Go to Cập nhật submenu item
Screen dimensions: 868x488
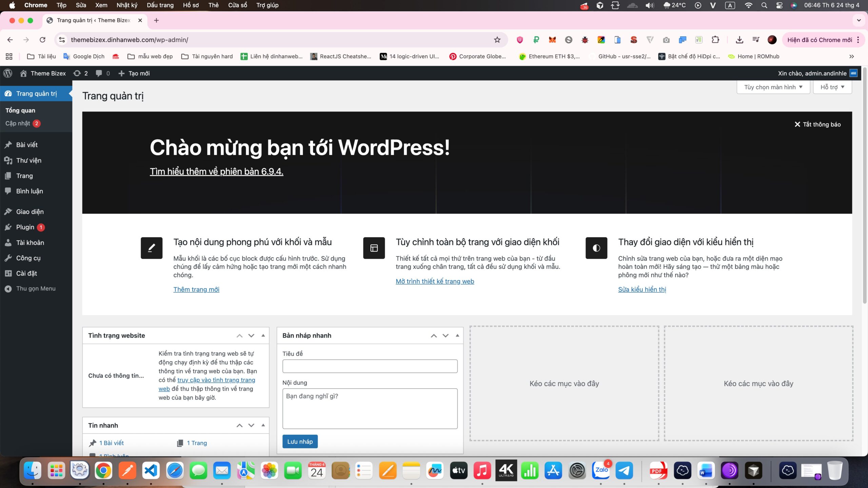pos(18,123)
